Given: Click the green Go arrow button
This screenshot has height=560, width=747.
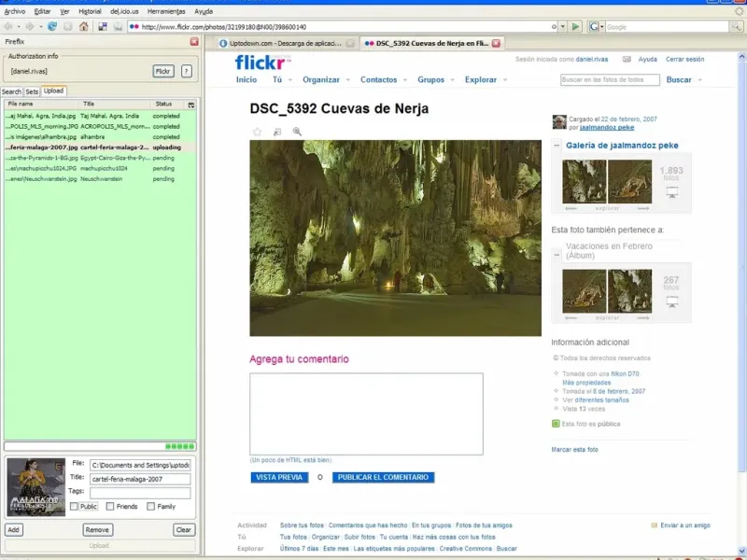Looking at the screenshot, I should (x=575, y=27).
